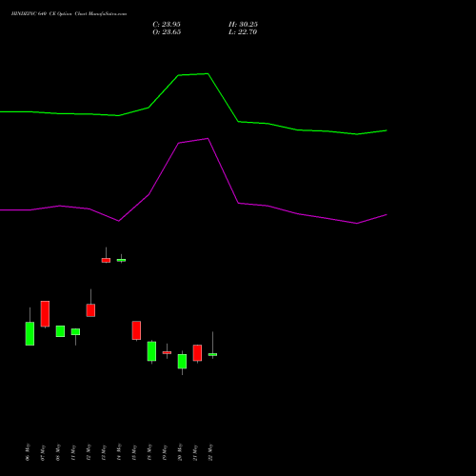Image resolution: width=476 pixels, height=476 pixels.
Task: Select the low value L: 22.70
Action: (x=243, y=32)
